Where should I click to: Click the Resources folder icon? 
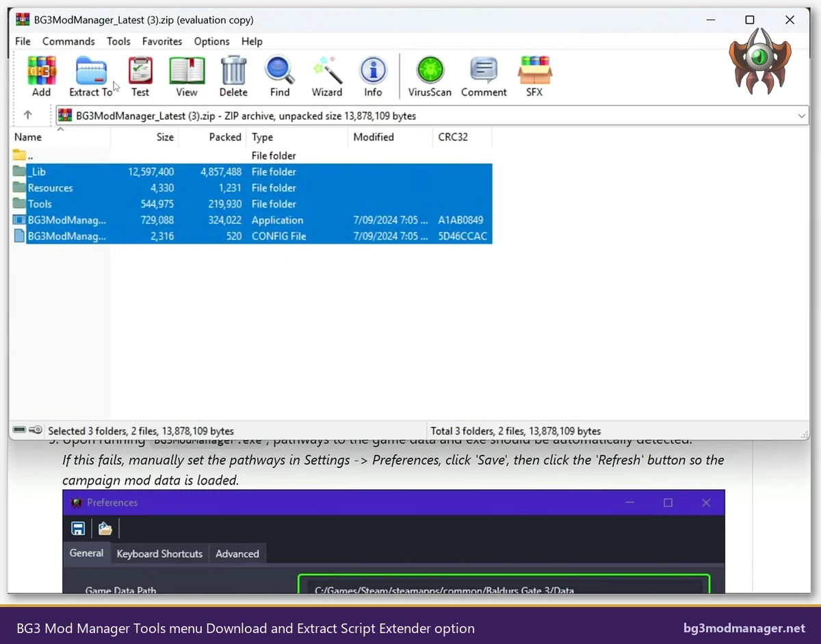click(19, 188)
